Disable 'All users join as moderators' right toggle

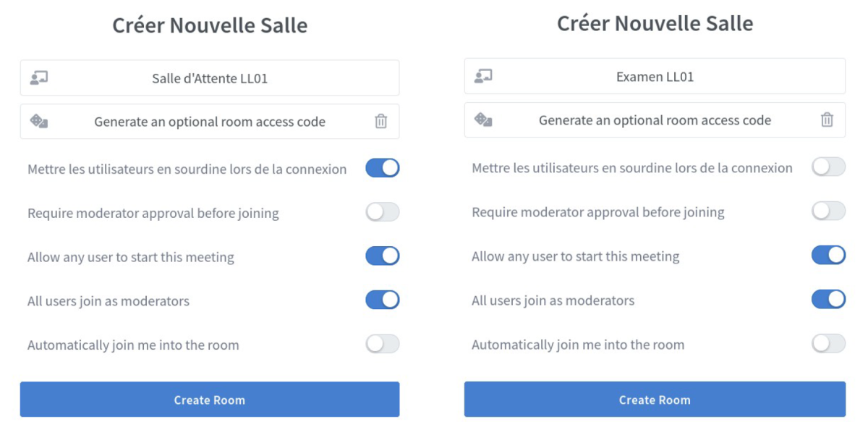(828, 300)
